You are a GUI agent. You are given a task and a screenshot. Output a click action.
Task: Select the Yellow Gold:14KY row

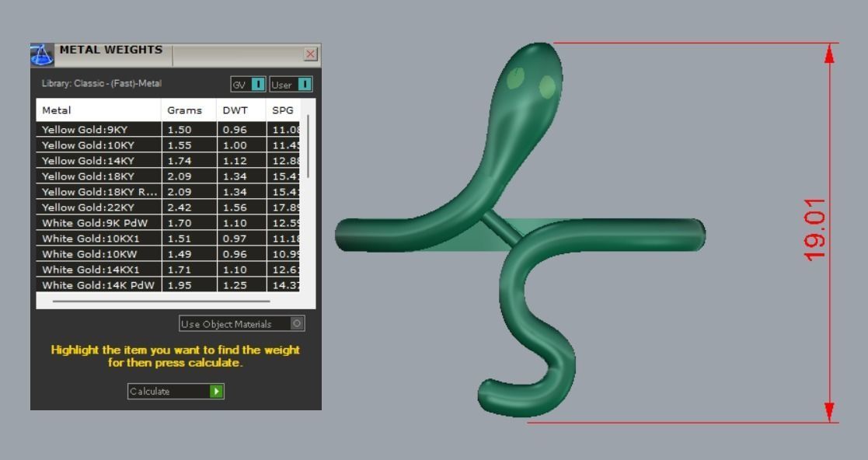pyautogui.click(x=169, y=161)
